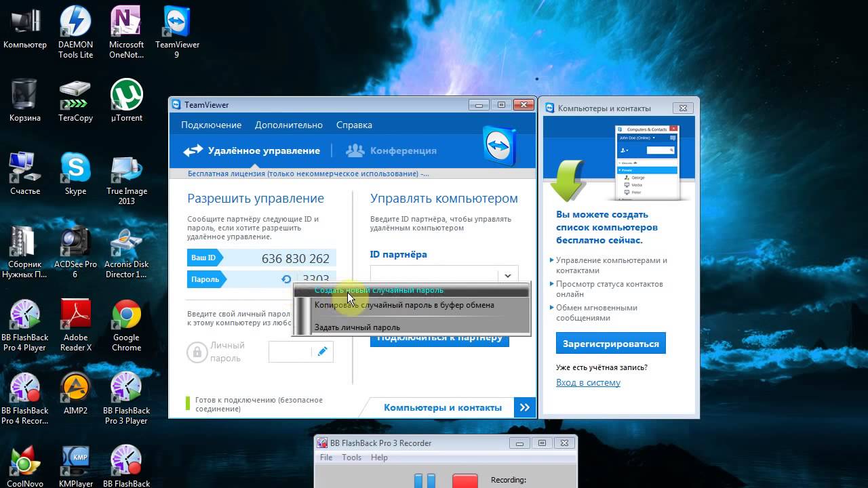Select Копировать случайный пароль в буфер обмена
The image size is (868, 488).
[412, 305]
